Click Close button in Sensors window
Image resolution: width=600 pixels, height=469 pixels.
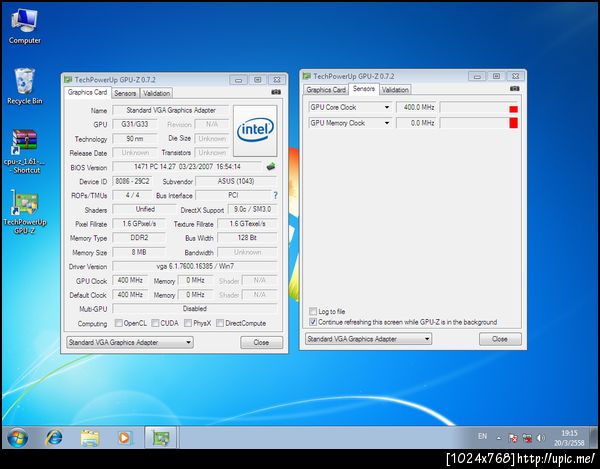coord(500,339)
